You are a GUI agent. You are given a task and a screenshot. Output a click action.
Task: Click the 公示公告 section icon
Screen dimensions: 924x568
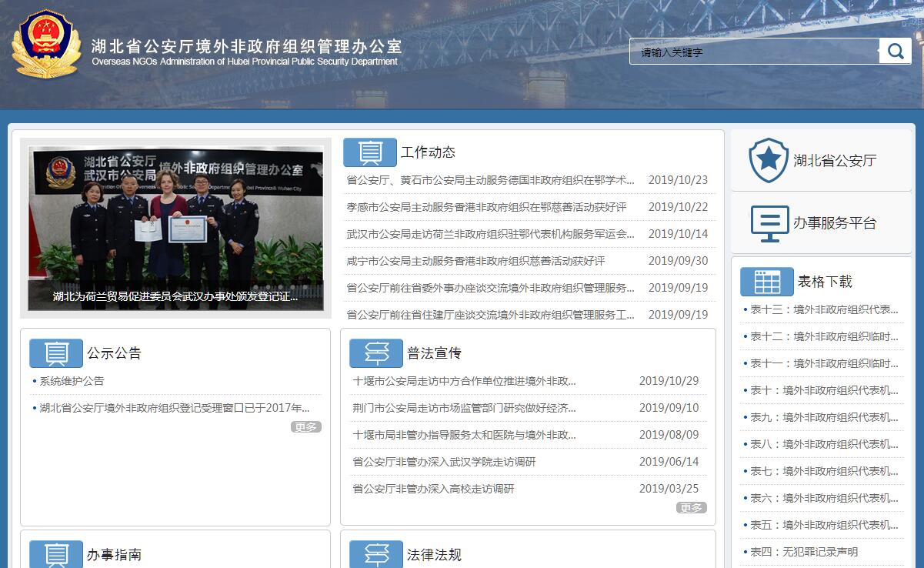tap(55, 353)
